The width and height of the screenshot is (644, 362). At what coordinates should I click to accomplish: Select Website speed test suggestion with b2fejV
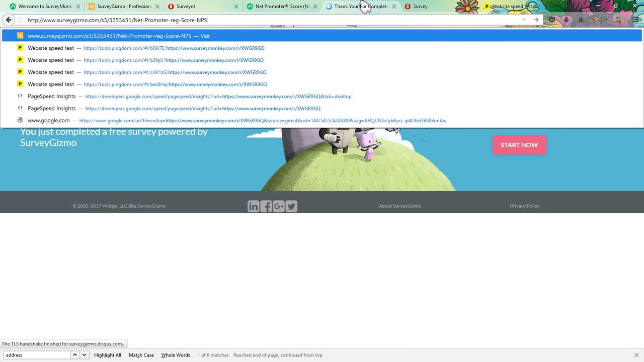point(322,60)
